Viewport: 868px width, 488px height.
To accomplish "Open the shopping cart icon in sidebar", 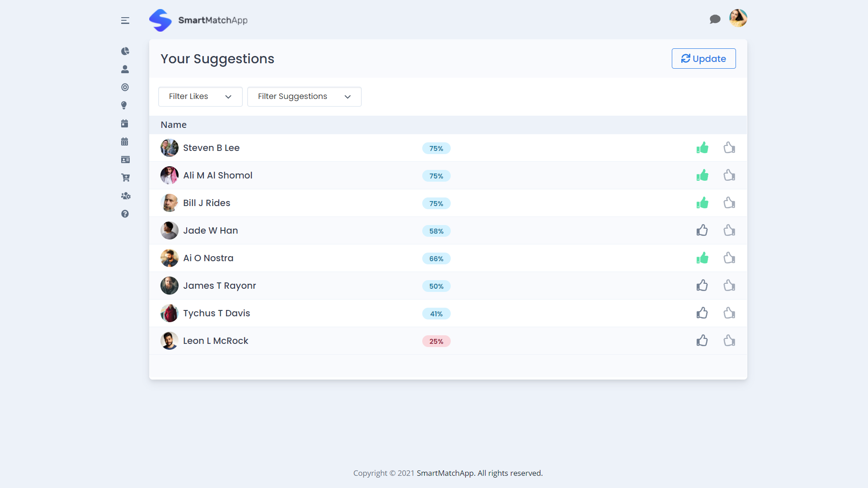I will point(125,177).
